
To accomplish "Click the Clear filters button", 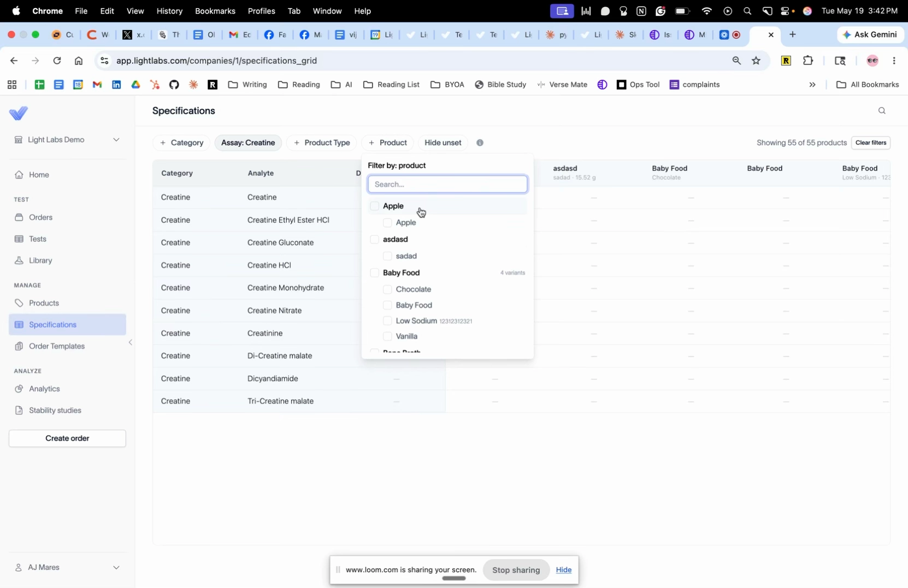I will pyautogui.click(x=871, y=143).
